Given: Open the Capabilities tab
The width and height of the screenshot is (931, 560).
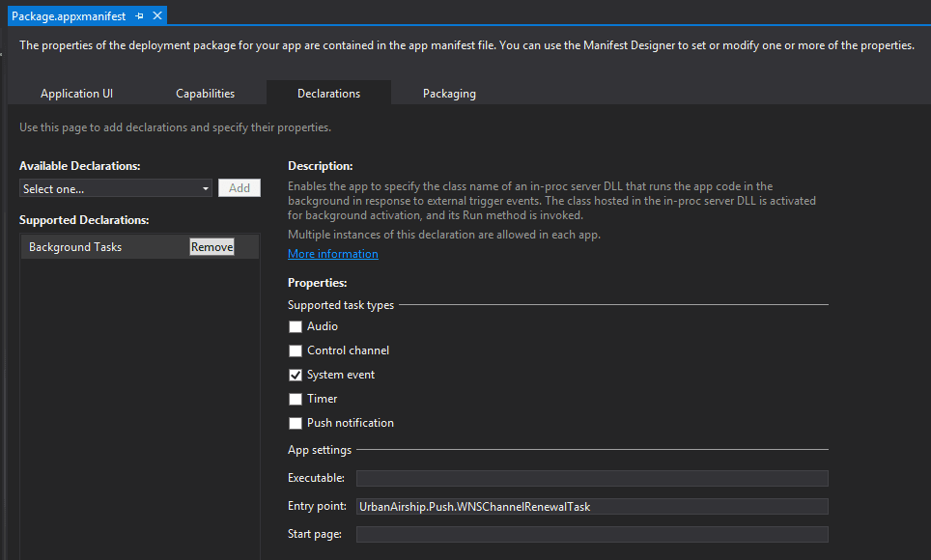Looking at the screenshot, I should [205, 94].
